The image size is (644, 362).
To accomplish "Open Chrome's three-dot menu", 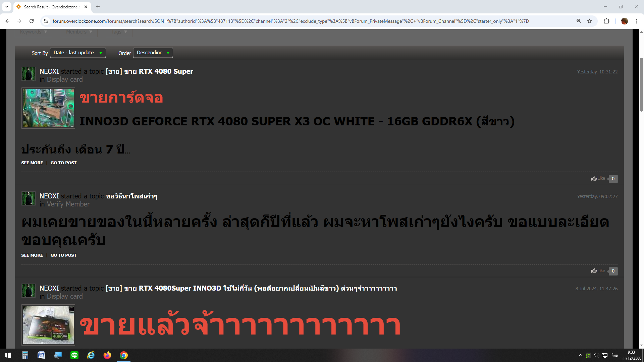I will click(x=636, y=21).
